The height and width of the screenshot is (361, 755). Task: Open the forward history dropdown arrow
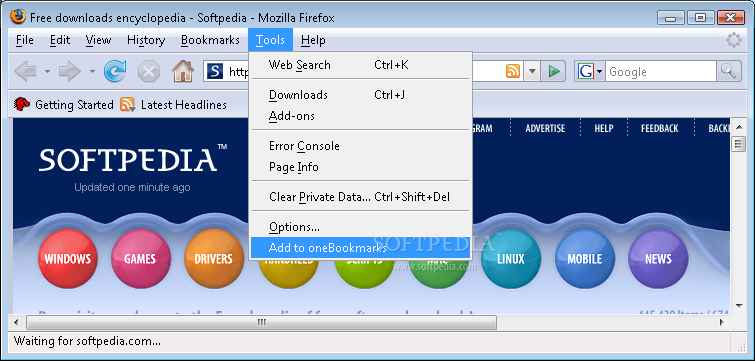pos(92,72)
